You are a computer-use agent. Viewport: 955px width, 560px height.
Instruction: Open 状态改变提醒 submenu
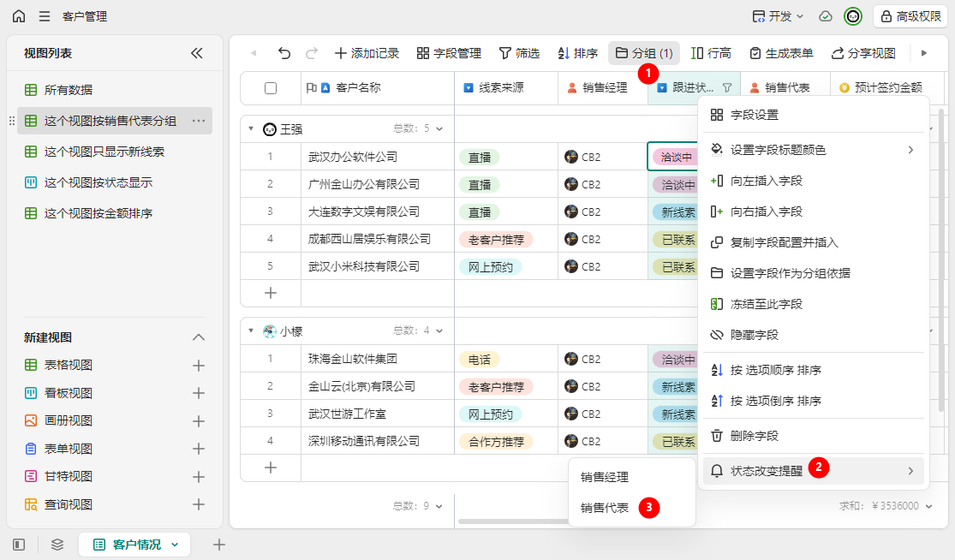click(x=814, y=471)
